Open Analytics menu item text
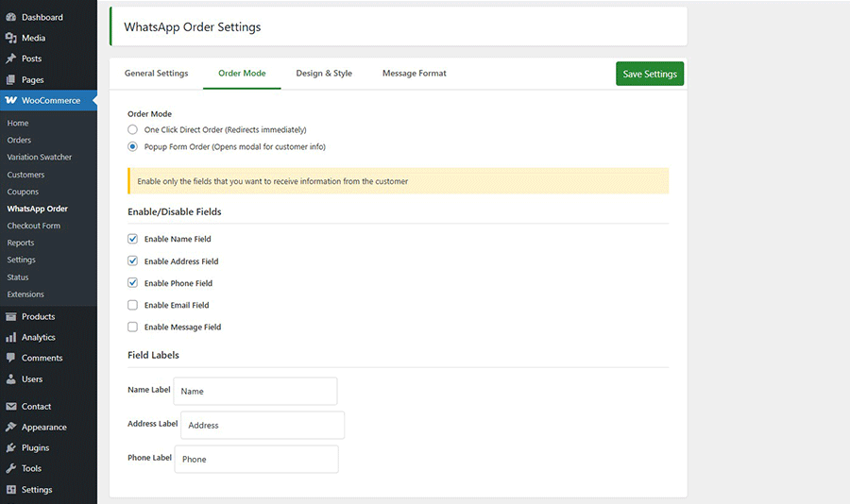The height and width of the screenshot is (504, 850). 39,337
